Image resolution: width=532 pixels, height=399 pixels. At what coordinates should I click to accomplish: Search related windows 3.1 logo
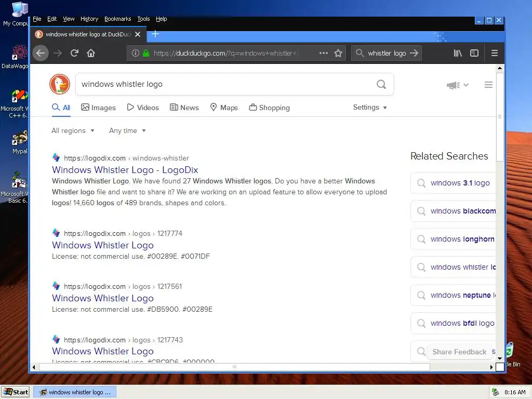pos(453,183)
